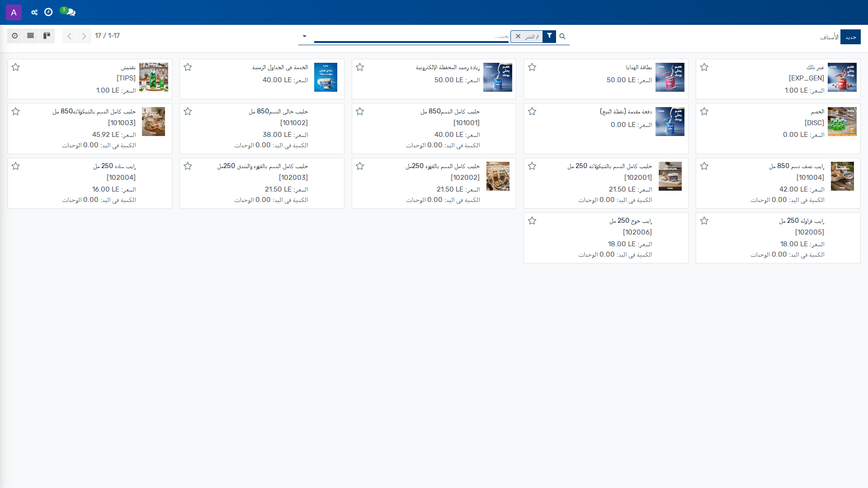Click the pager text 17 / 1-17
This screenshot has height=488, width=868.
coord(107,36)
